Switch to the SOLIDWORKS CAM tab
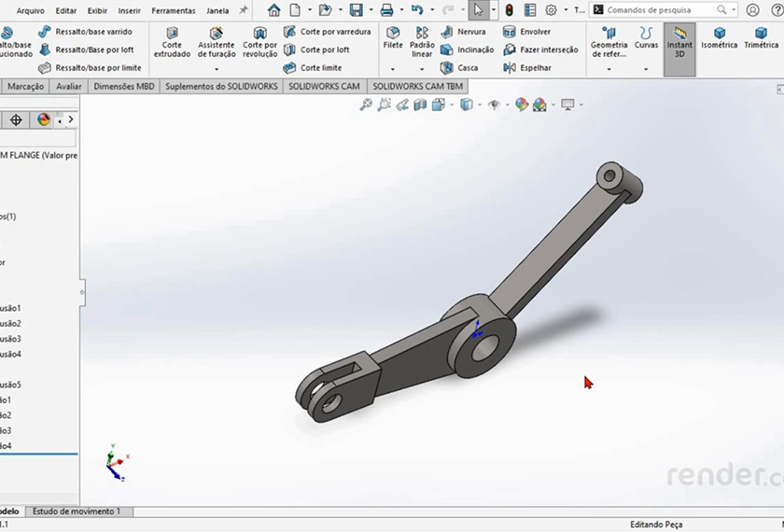The image size is (784, 532). (324, 87)
